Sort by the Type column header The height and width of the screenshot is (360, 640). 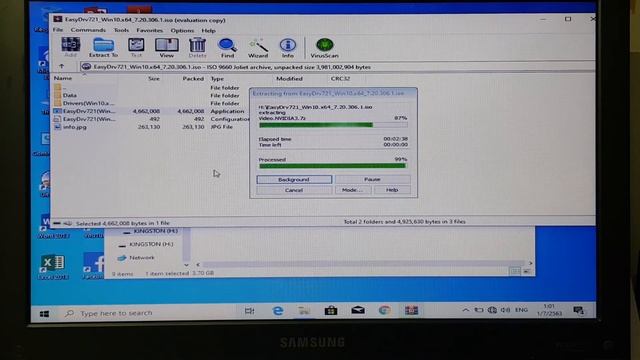click(217, 78)
